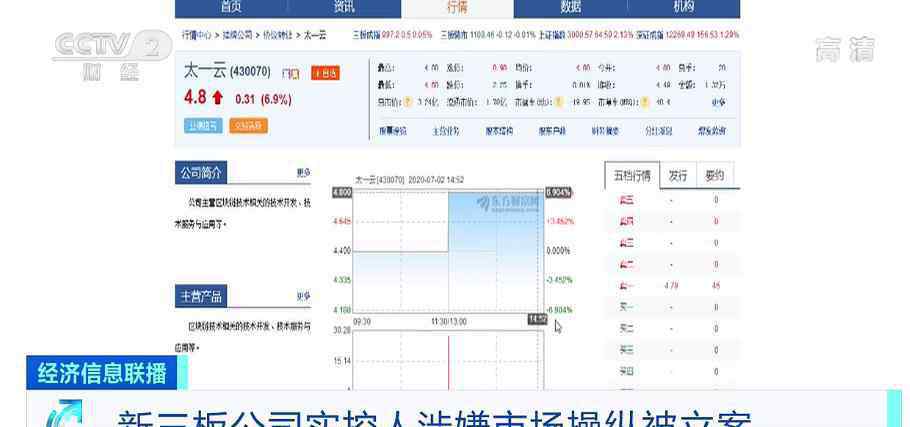The width and height of the screenshot is (910, 427).
Task: Click 更多 beside 主营产品
Action: pyautogui.click(x=304, y=296)
